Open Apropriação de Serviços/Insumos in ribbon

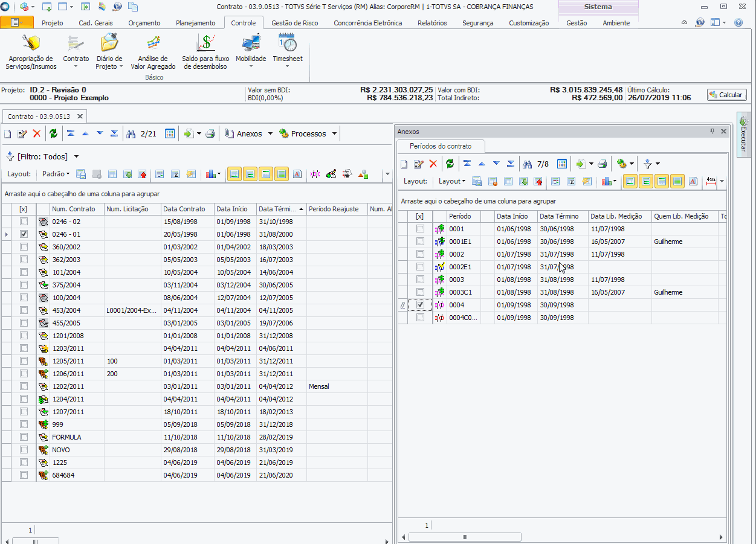click(x=31, y=52)
